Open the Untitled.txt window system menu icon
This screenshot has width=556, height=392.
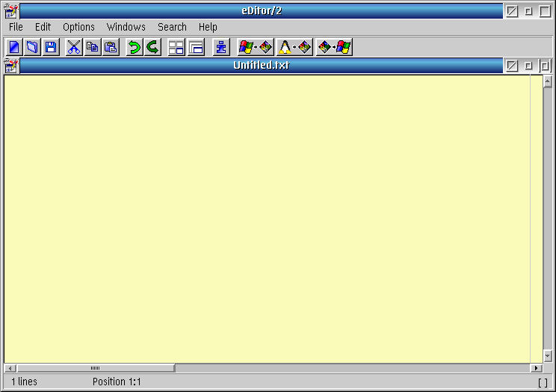11,66
